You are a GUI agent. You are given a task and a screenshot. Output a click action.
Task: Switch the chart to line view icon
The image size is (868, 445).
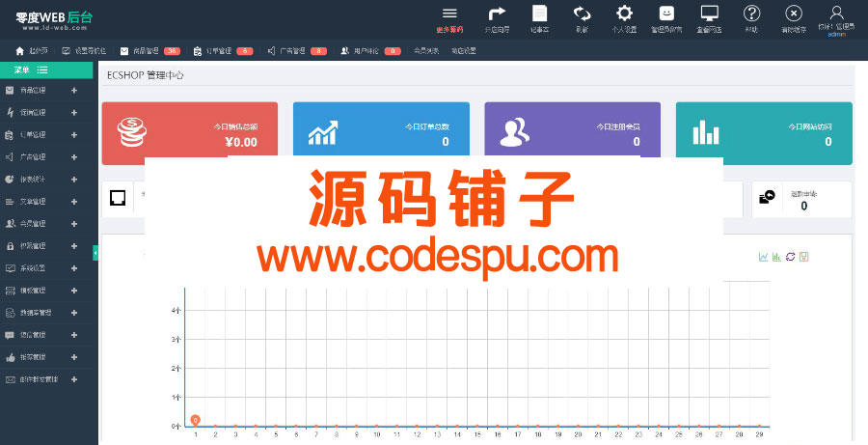click(x=763, y=257)
